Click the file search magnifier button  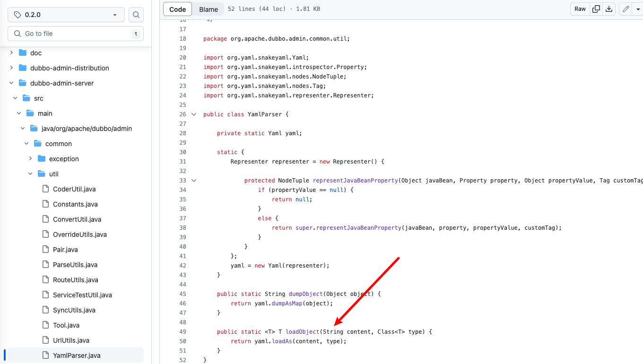136,15
